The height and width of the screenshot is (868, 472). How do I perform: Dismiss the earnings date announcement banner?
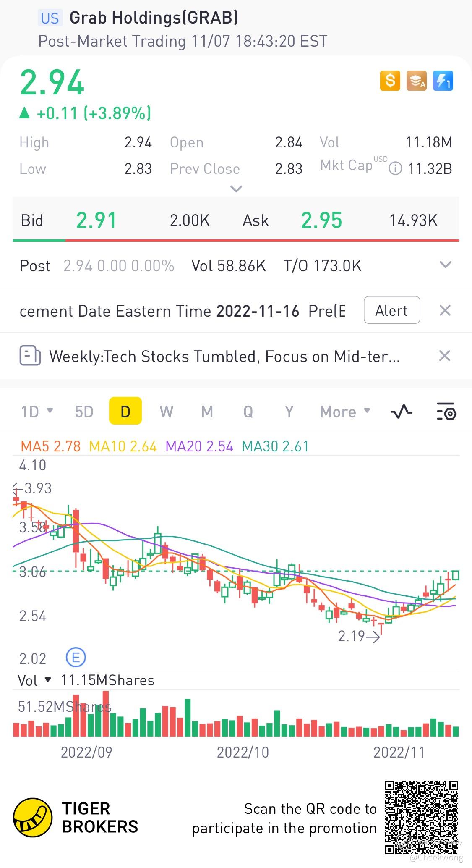(x=445, y=310)
